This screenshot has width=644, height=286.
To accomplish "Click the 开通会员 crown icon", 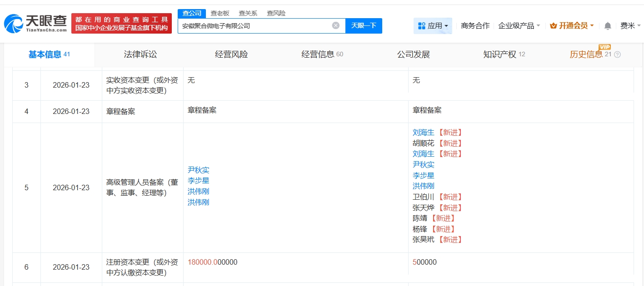I will tap(553, 26).
